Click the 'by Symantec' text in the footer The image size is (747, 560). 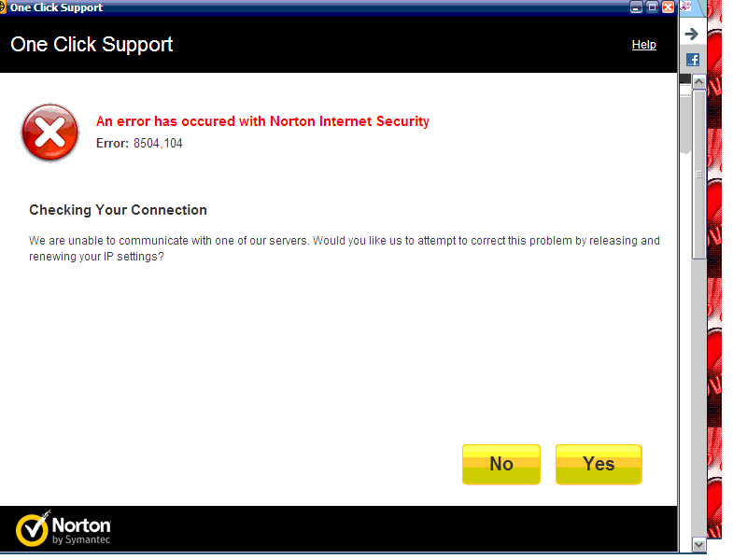[81, 540]
